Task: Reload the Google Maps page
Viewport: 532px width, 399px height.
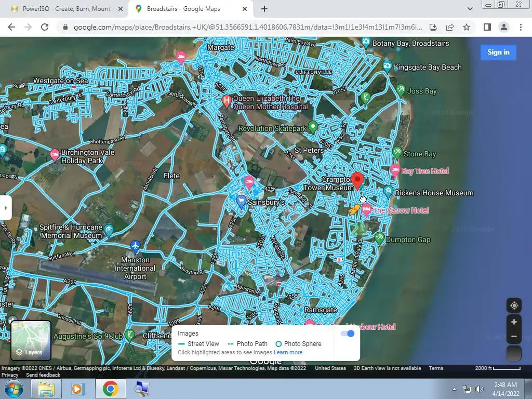Action: (45, 27)
